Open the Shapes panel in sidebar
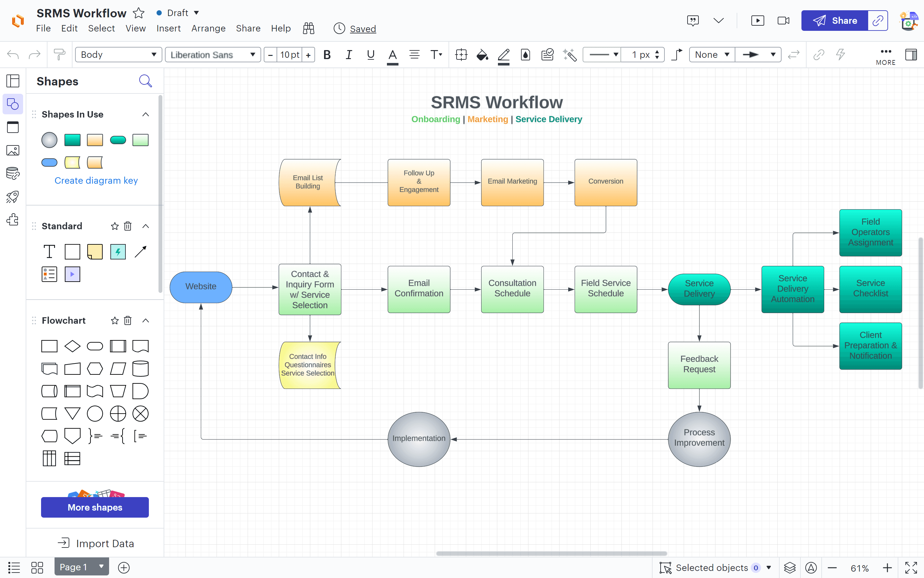924x578 pixels. click(13, 104)
